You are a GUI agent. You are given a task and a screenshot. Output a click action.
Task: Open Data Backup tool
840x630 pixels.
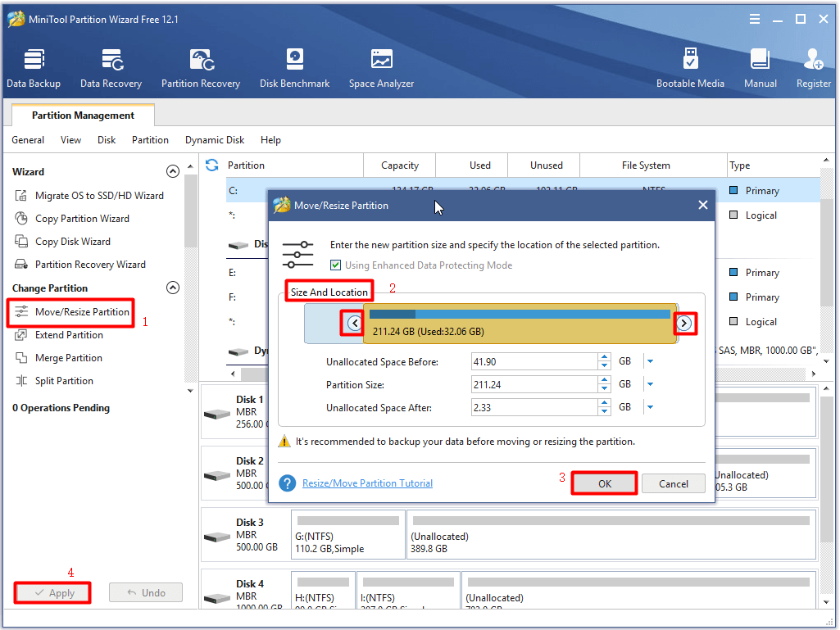coord(34,69)
